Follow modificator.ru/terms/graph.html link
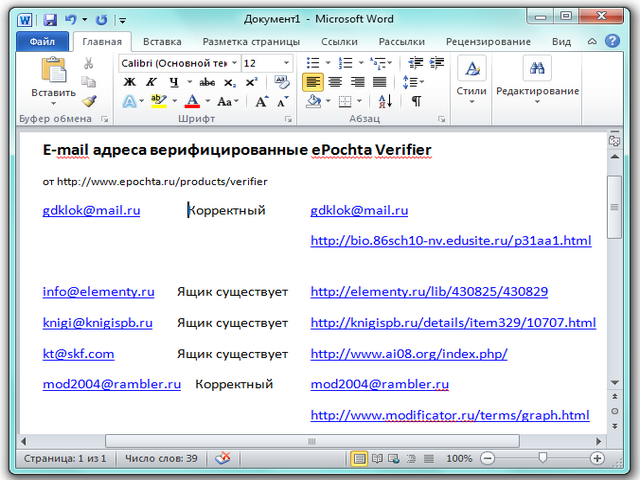The width and height of the screenshot is (640, 480). tap(450, 416)
